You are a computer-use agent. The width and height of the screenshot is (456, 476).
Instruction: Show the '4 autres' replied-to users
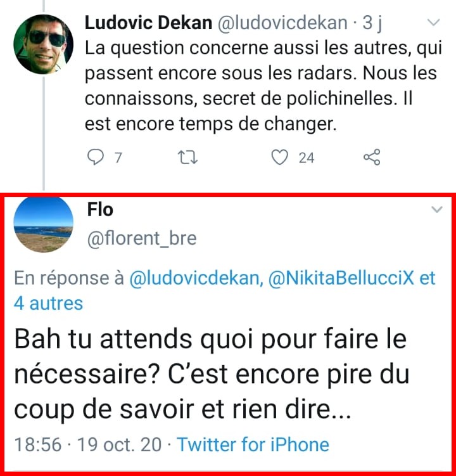(x=48, y=303)
